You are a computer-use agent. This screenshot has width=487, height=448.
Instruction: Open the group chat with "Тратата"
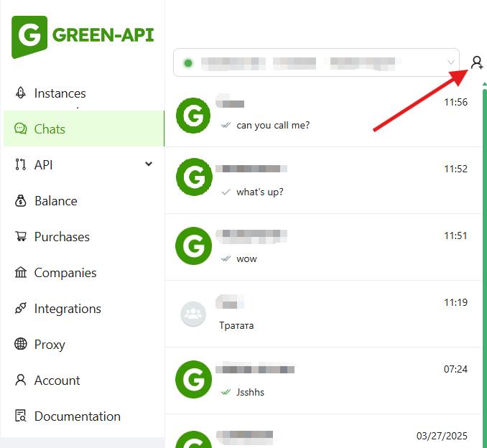click(323, 314)
